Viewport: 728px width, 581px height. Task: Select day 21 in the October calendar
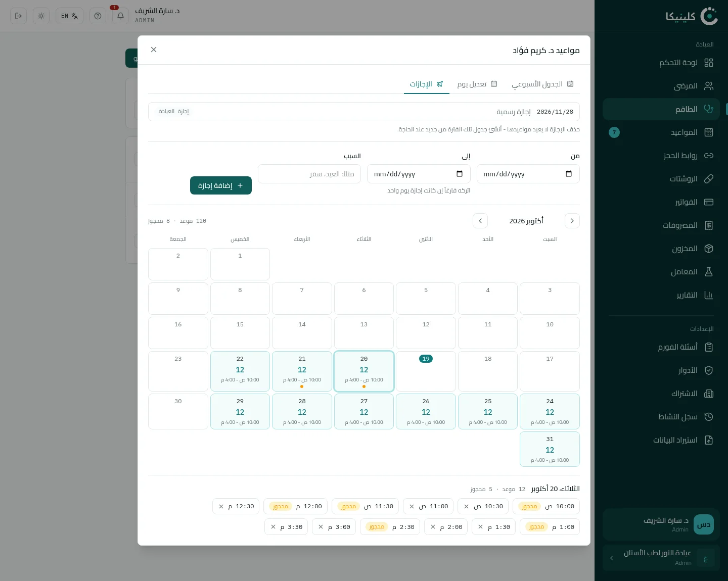302,371
